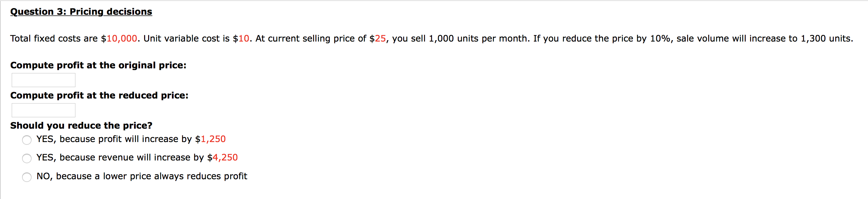This screenshot has width=868, height=199.
Task: Click the original price profit input field
Action: coord(43,80)
